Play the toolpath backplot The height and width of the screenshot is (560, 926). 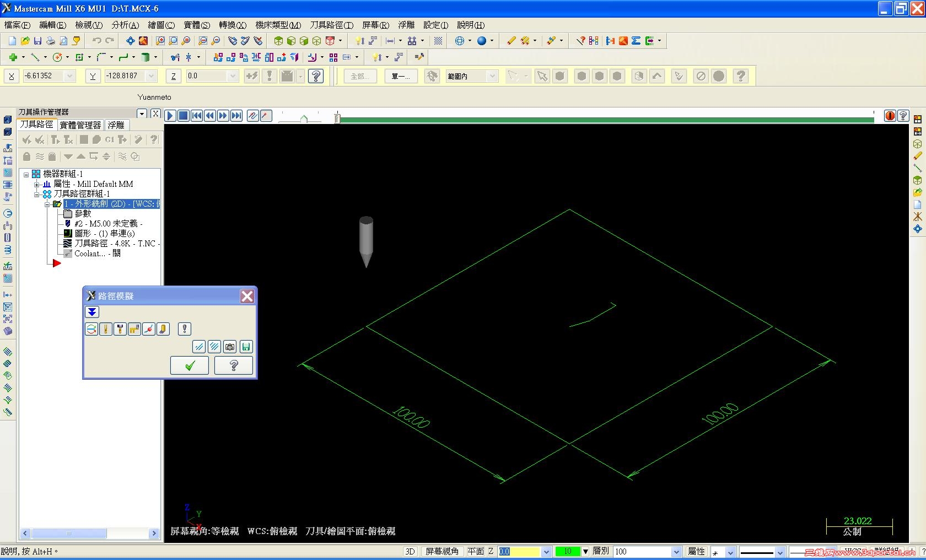(170, 116)
